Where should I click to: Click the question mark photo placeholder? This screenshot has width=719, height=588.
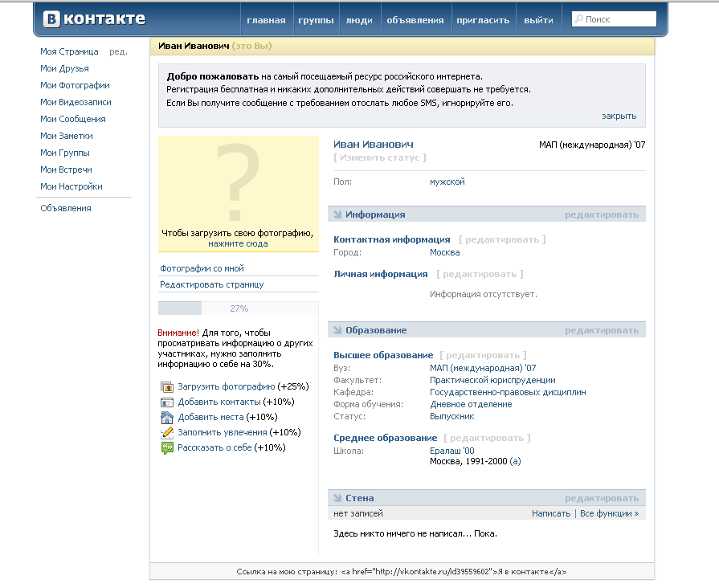click(x=238, y=182)
